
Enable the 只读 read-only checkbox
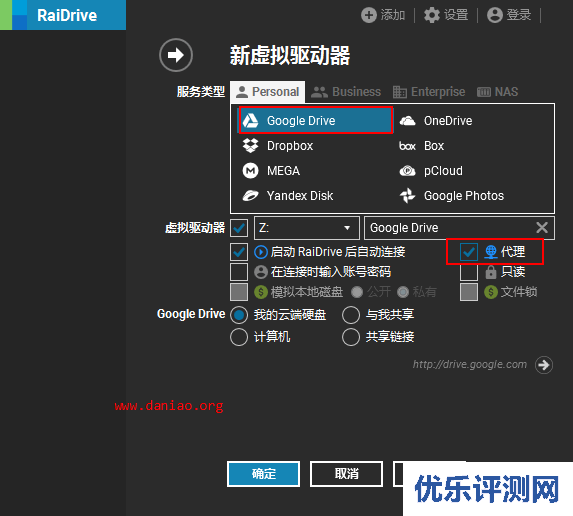click(x=469, y=272)
